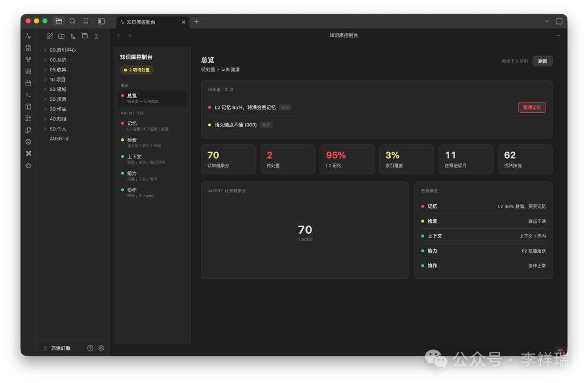Open the 万涂幻象 vault switcher
This screenshot has height=383, width=588.
click(57, 348)
